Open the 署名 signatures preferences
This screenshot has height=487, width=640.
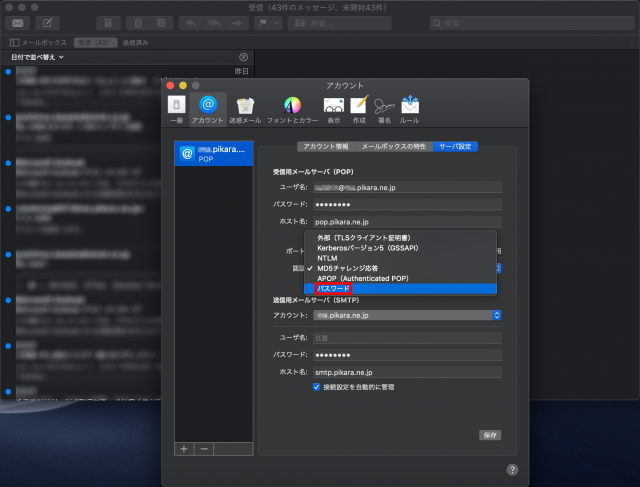[384, 108]
